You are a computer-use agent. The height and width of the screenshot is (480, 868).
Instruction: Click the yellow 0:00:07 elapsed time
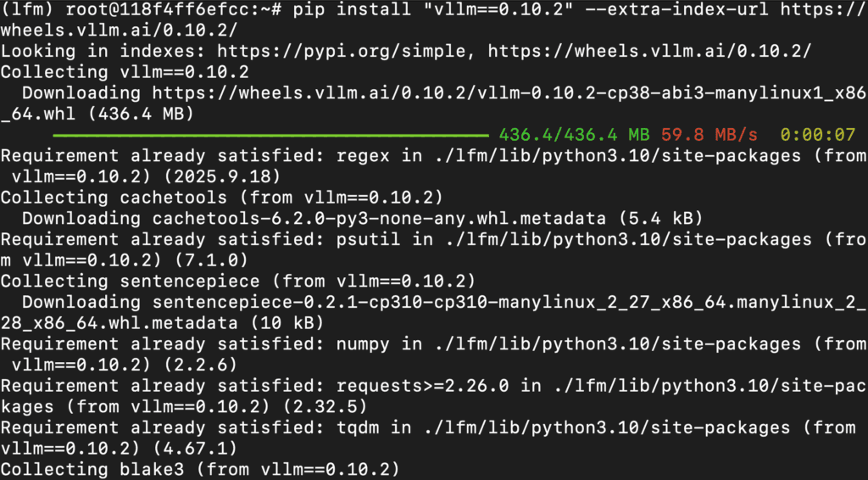[x=817, y=134]
